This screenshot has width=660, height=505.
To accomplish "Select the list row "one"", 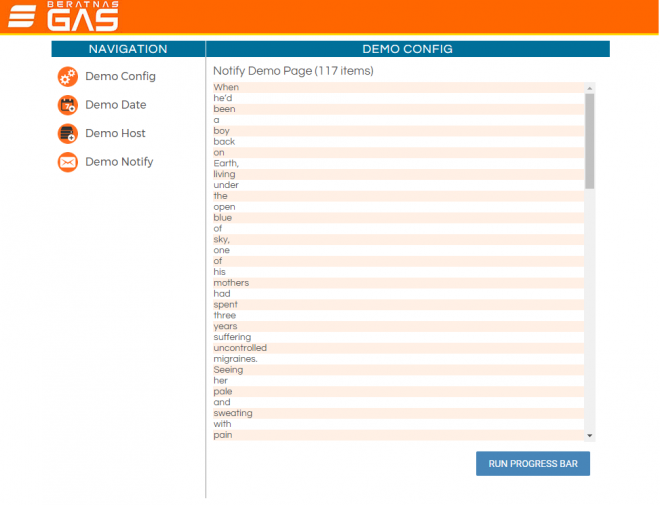I will tap(399, 250).
